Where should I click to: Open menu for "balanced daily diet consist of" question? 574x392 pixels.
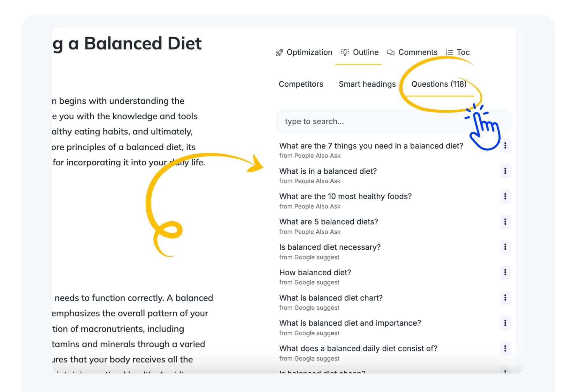click(x=505, y=348)
